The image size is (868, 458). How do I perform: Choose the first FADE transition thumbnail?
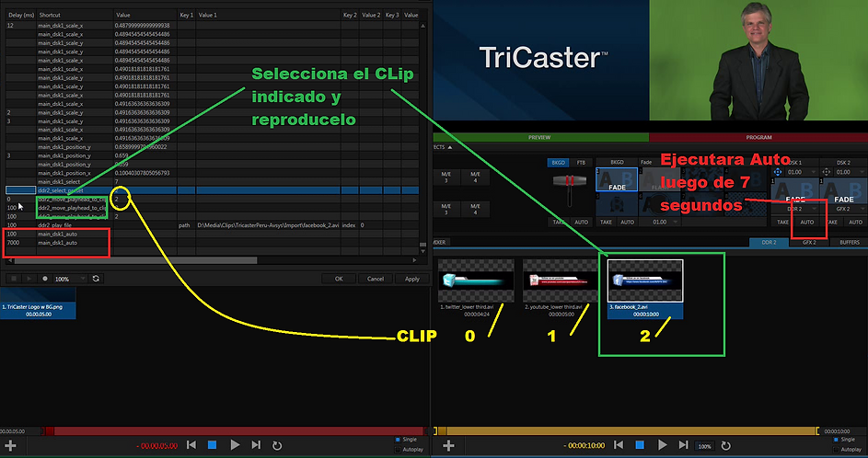617,179
